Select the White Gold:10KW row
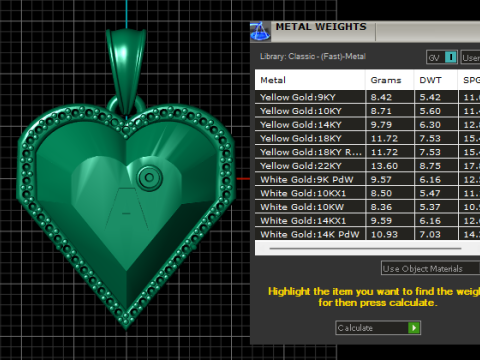Image resolution: width=480 pixels, height=360 pixels. click(x=367, y=207)
